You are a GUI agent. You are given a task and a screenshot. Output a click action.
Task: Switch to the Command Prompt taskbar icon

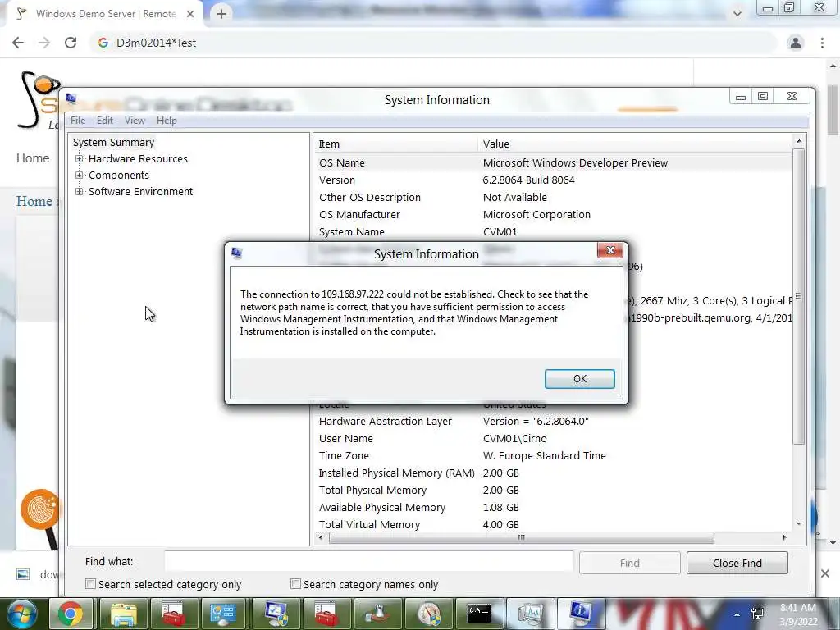pyautogui.click(x=478, y=614)
